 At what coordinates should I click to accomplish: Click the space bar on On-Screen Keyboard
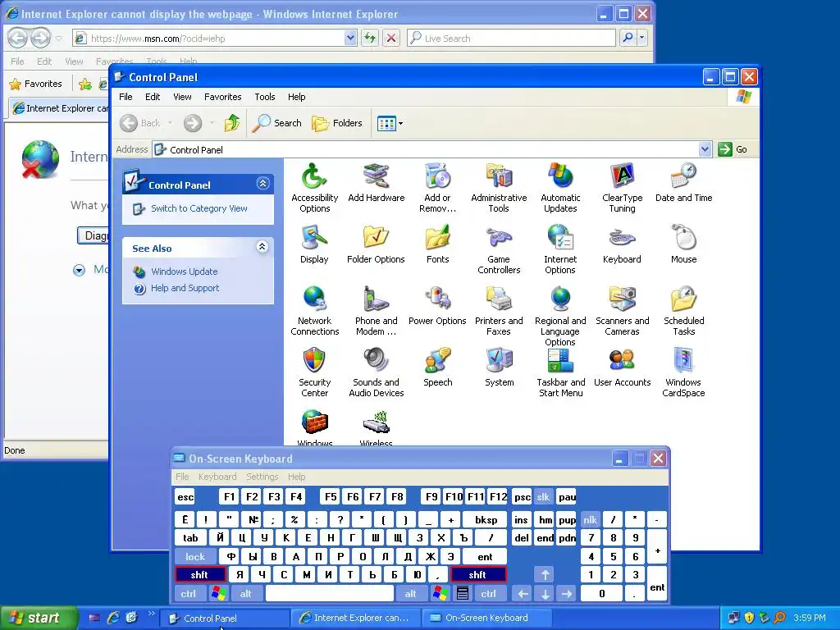(x=330, y=594)
